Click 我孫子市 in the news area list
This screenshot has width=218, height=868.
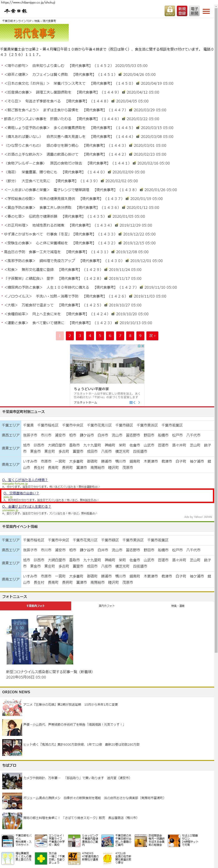pos(30,435)
